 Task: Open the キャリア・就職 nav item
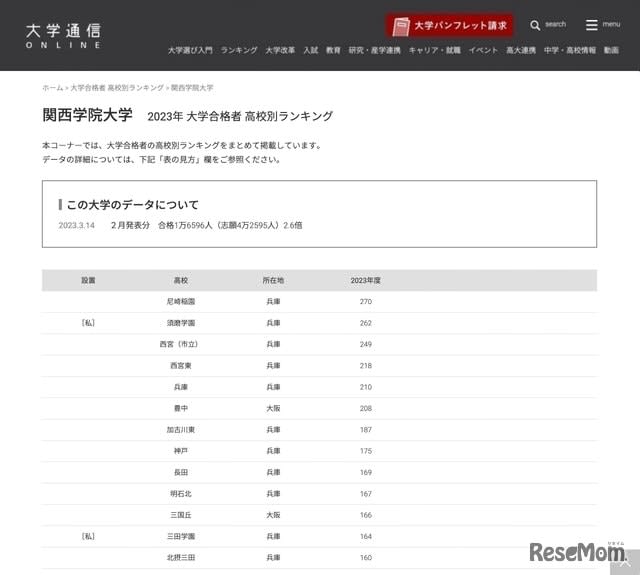[435, 50]
